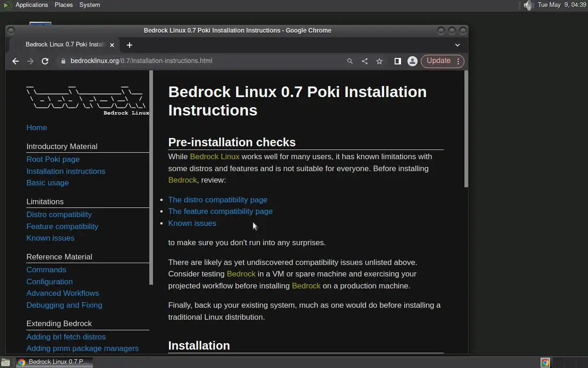588x368 pixels.
Task: Click the forward navigation arrow
Action: click(30, 61)
